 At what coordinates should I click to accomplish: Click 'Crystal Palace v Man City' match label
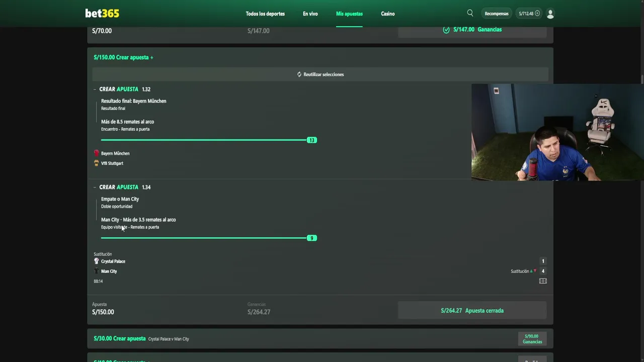coord(169,339)
